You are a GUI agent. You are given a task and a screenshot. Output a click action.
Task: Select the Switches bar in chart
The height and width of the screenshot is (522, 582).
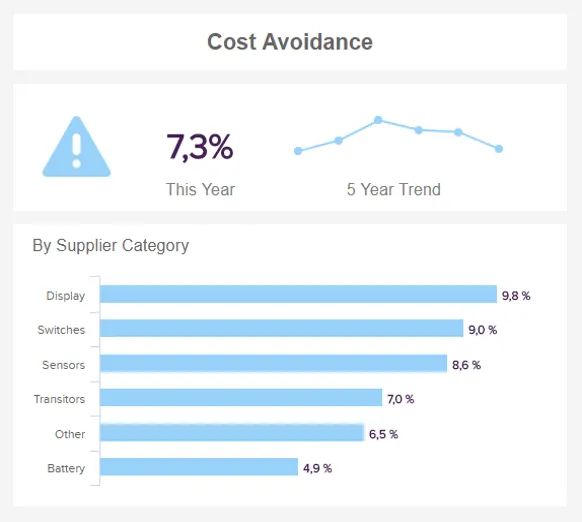coord(282,328)
